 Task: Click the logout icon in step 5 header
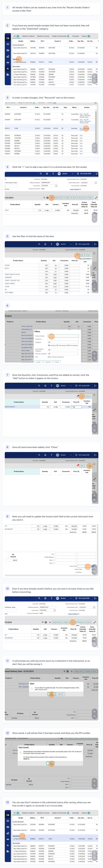click(x=96, y=244)
